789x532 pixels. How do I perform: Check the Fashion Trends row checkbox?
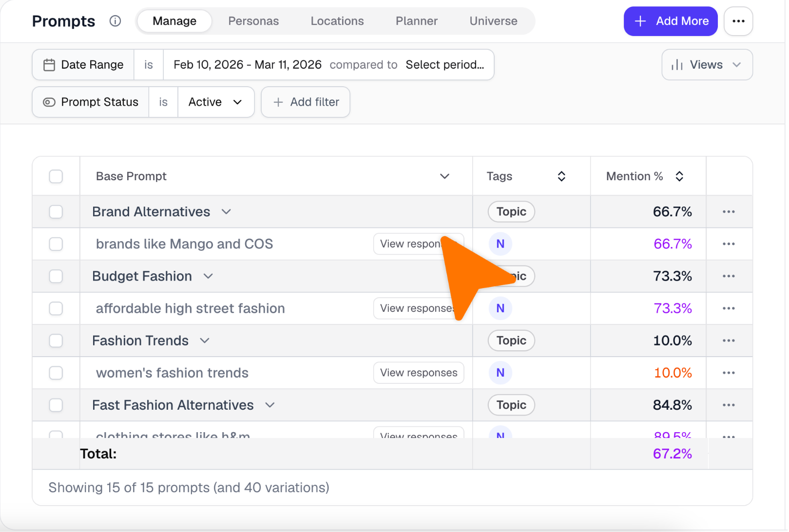(56, 340)
